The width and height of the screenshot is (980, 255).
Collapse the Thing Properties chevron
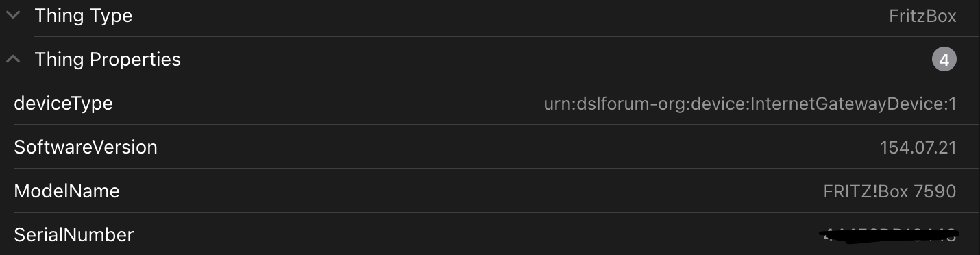[12, 59]
